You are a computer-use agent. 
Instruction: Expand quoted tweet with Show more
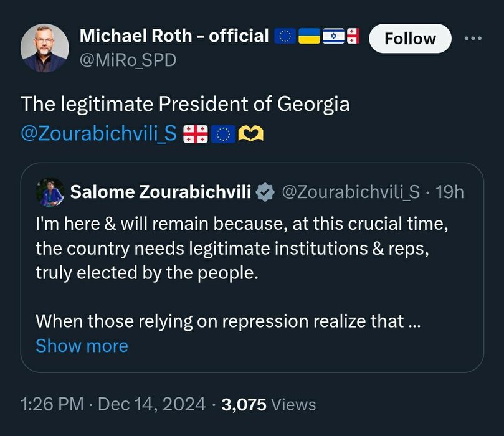click(x=82, y=346)
